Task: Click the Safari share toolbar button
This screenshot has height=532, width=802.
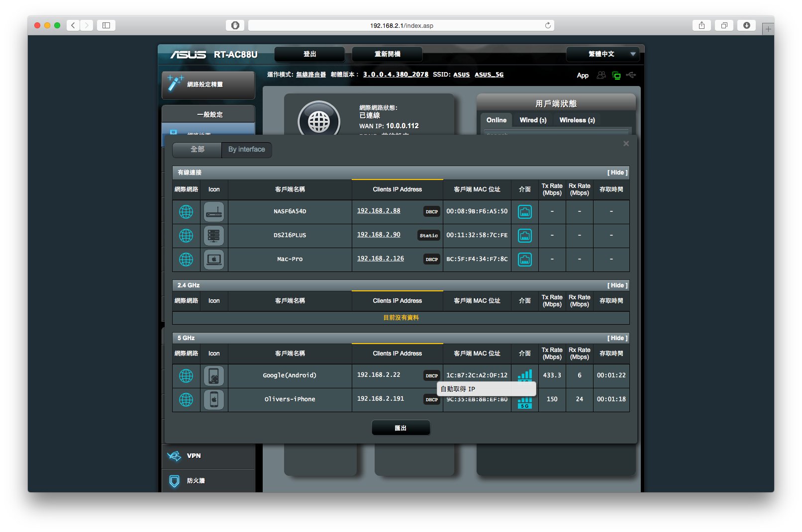Action: [702, 25]
